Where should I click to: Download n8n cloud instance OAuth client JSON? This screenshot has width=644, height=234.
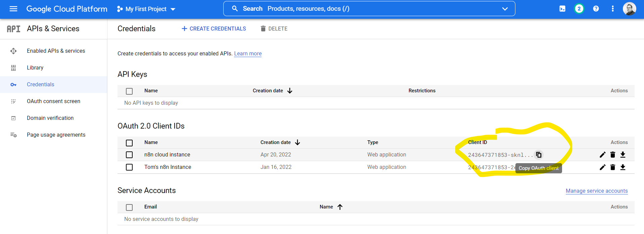click(623, 155)
